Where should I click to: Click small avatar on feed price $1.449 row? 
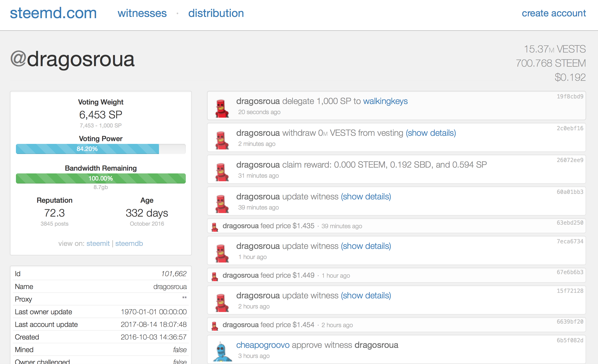(215, 276)
